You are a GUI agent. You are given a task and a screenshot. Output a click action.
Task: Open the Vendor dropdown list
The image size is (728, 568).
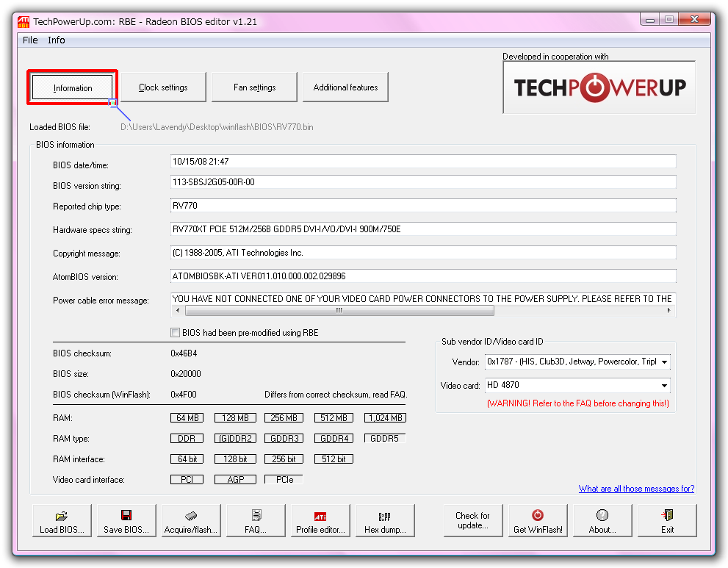pyautogui.click(x=664, y=362)
